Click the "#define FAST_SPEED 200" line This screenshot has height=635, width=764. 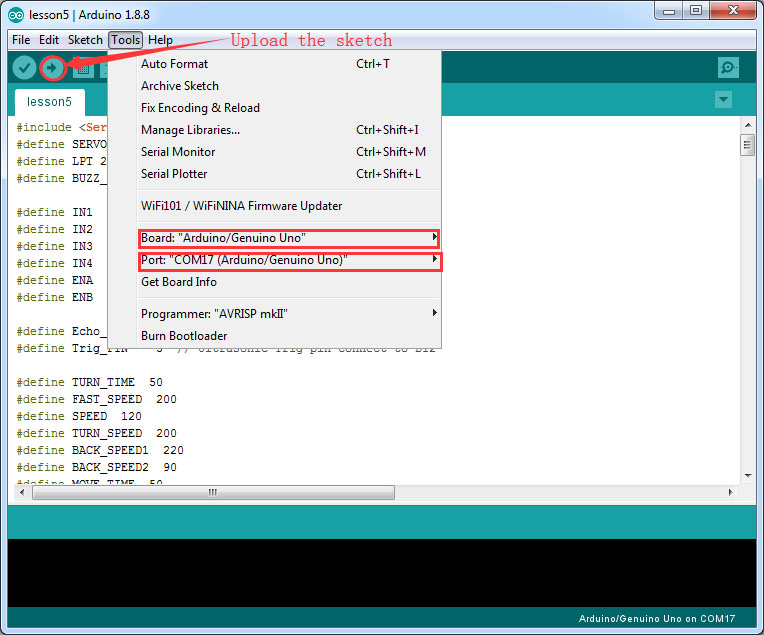click(x=96, y=399)
